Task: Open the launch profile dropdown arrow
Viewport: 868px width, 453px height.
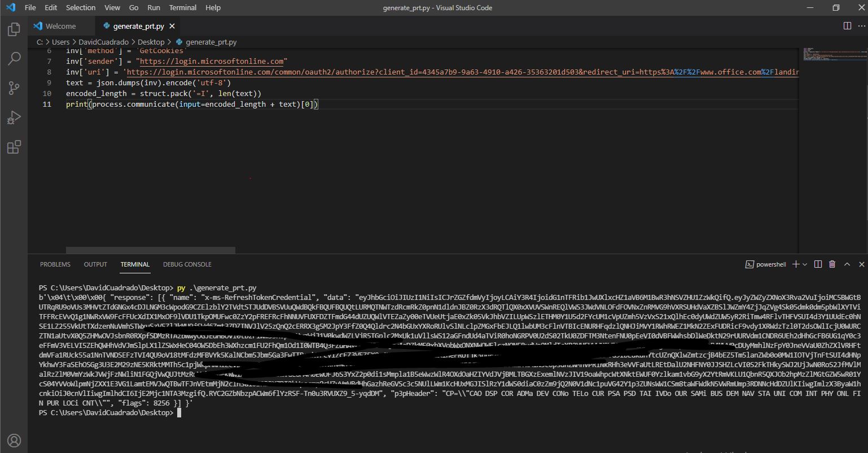Action: pyautogui.click(x=804, y=264)
